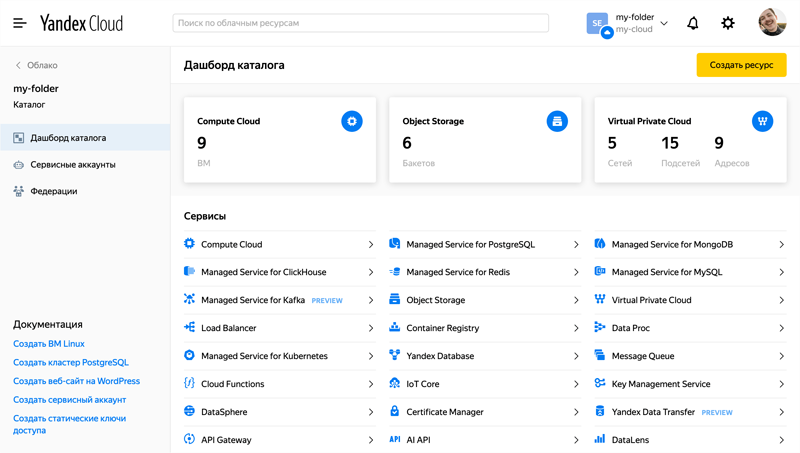Image resolution: width=800 pixels, height=453 pixels.
Task: Open the Создать веб-сайт на WordPress link
Action: coord(77,381)
